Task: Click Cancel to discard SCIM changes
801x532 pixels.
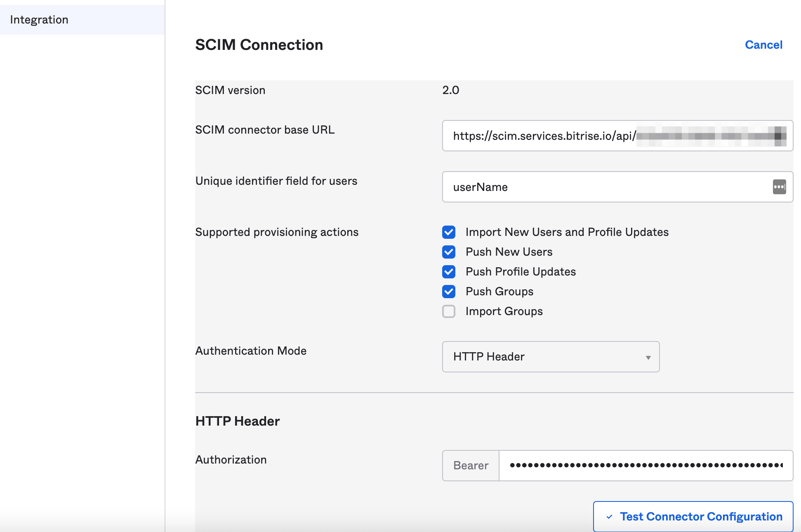Action: point(763,45)
